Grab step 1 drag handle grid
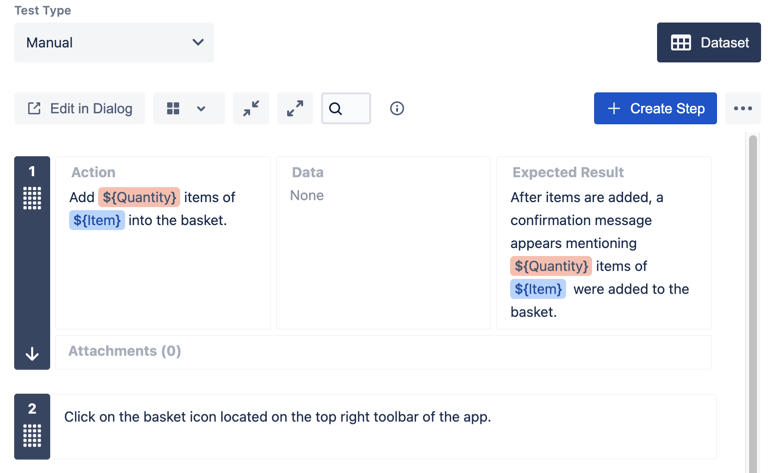Viewport: 768px width, 473px height. click(x=32, y=198)
